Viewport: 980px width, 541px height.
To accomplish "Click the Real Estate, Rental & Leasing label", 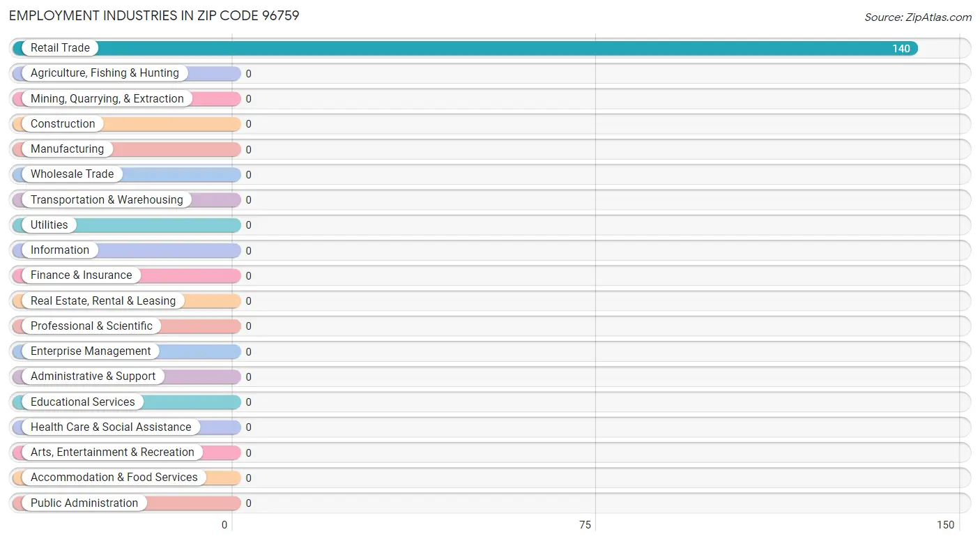I will point(103,301).
